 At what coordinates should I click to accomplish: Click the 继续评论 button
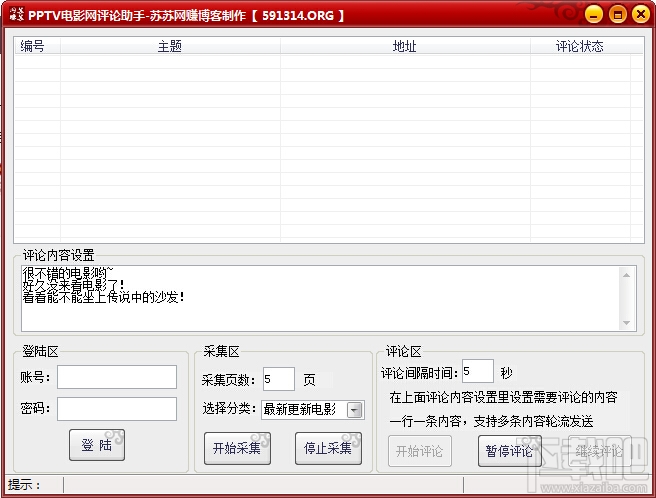[x=600, y=451]
